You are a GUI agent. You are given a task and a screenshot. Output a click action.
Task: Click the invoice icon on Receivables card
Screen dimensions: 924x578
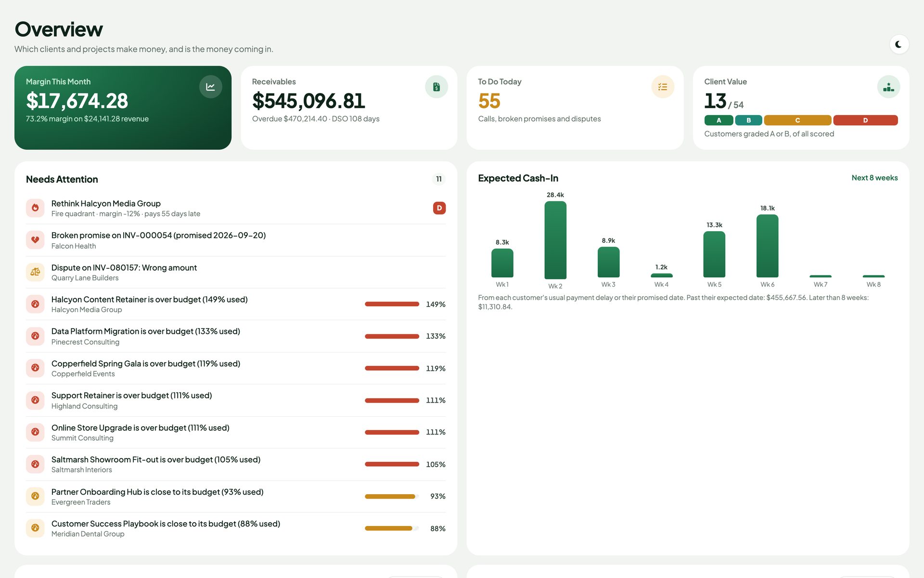(x=436, y=87)
